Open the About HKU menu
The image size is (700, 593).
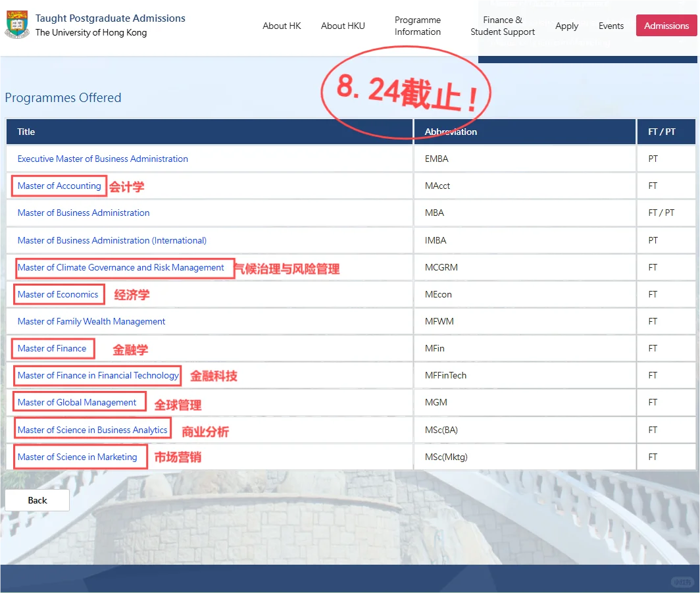[343, 26]
